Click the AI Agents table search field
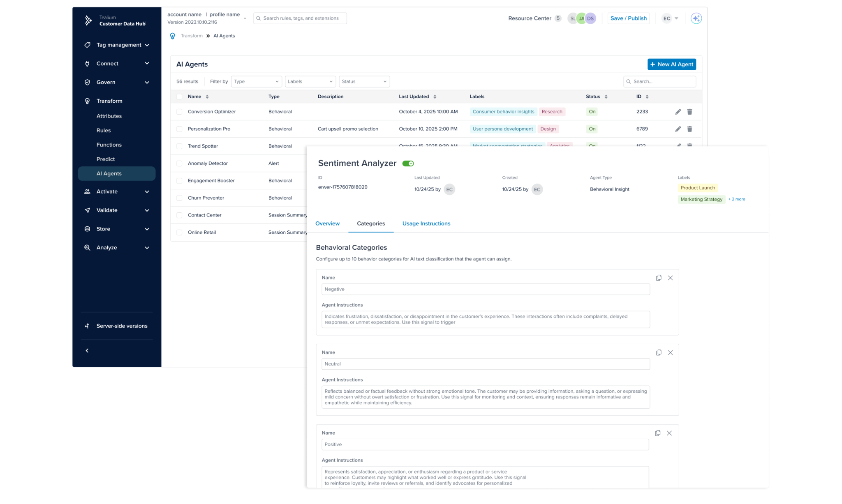842x504 pixels. click(x=659, y=82)
